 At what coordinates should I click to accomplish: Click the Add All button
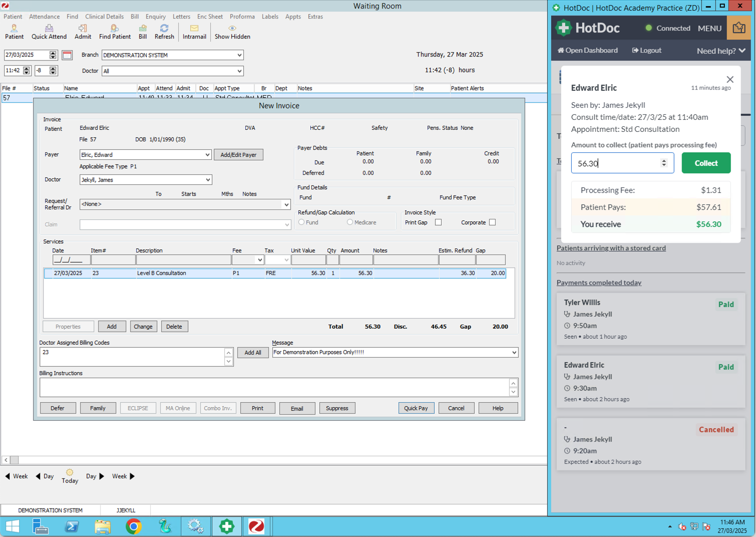(253, 353)
